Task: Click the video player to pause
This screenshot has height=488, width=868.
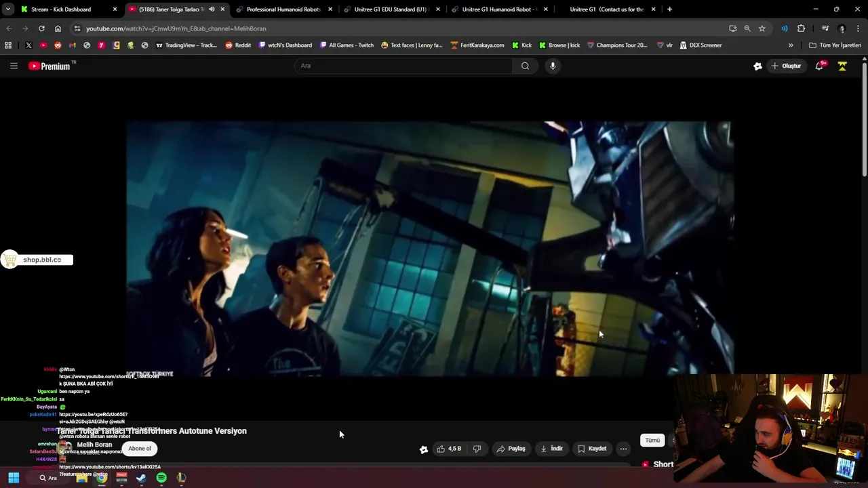Action: tap(429, 248)
